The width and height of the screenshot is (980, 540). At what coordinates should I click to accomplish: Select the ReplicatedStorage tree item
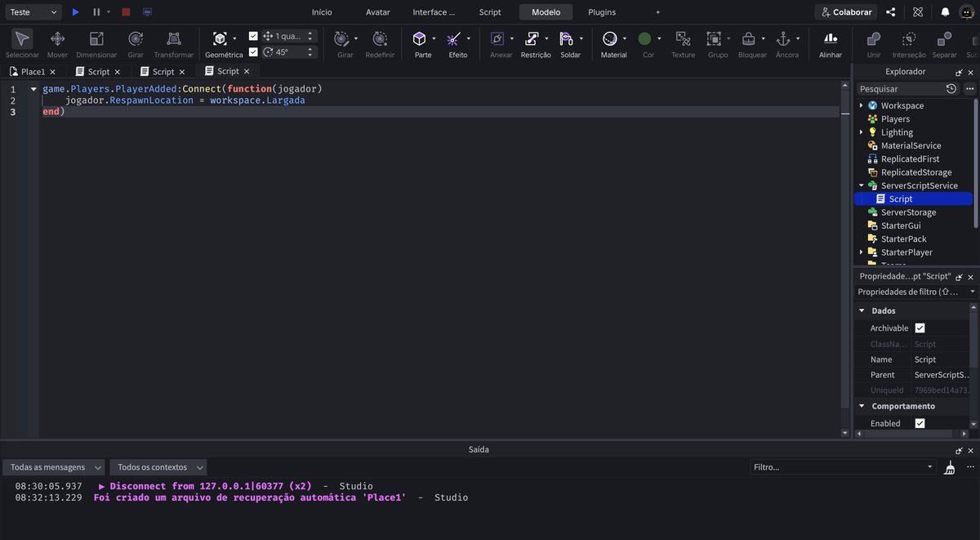coord(915,172)
